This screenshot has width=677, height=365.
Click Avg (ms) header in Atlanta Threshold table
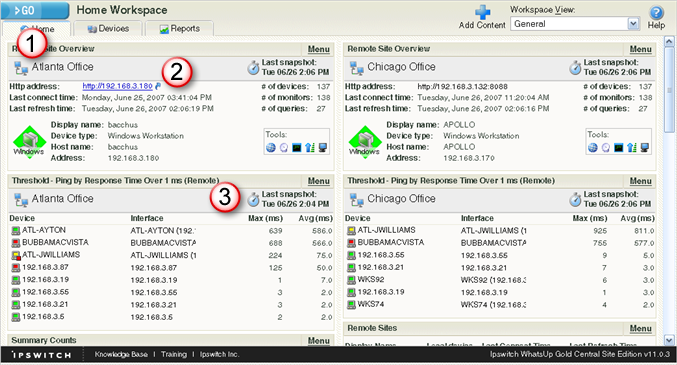pyautogui.click(x=315, y=218)
